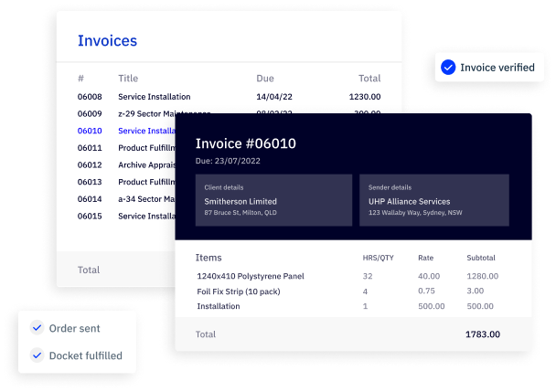Image resolution: width=556 pixels, height=392 pixels.
Task: Click the Total label in the Invoices list footer
Action: click(x=89, y=270)
